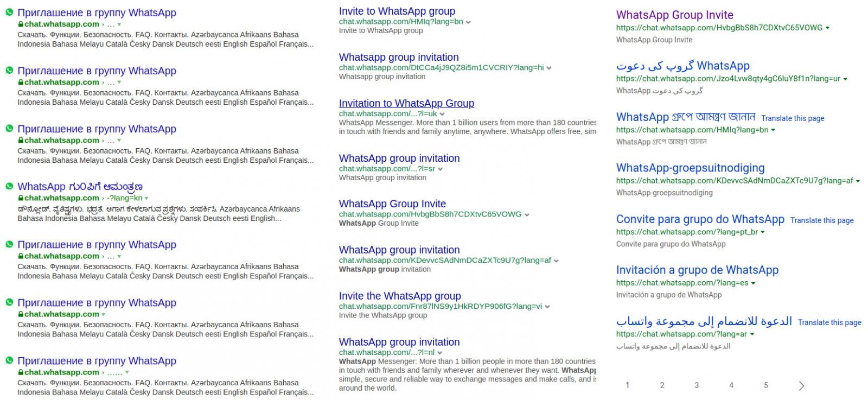Screen dimensions: 868x400
Task: Open purple visited 'WhatsApp Group Invite' link
Action: 675,15
